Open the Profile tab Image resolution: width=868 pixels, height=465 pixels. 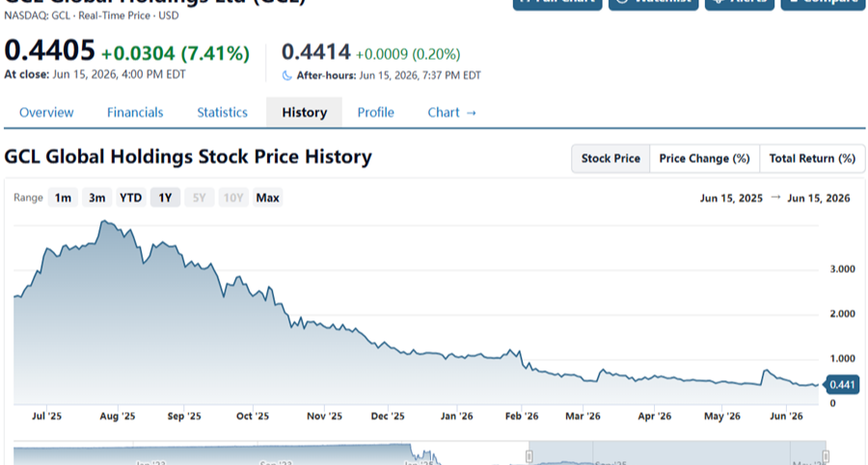(x=376, y=112)
